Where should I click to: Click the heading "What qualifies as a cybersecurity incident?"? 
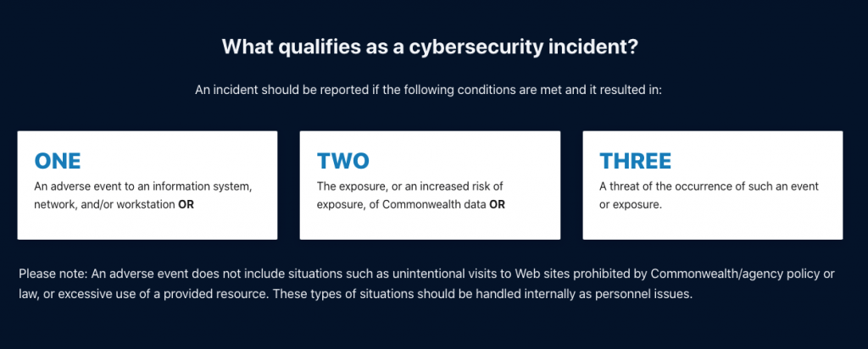click(430, 47)
